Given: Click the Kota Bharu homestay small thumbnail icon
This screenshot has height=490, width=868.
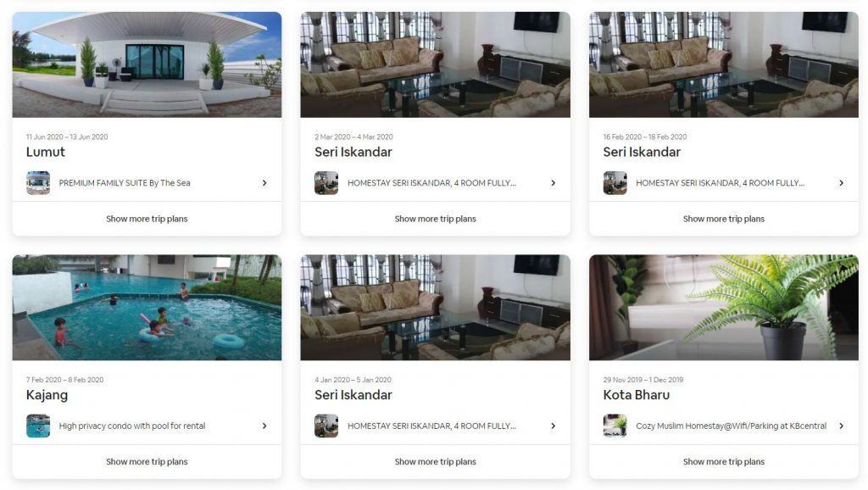Looking at the screenshot, I should click(x=615, y=426).
